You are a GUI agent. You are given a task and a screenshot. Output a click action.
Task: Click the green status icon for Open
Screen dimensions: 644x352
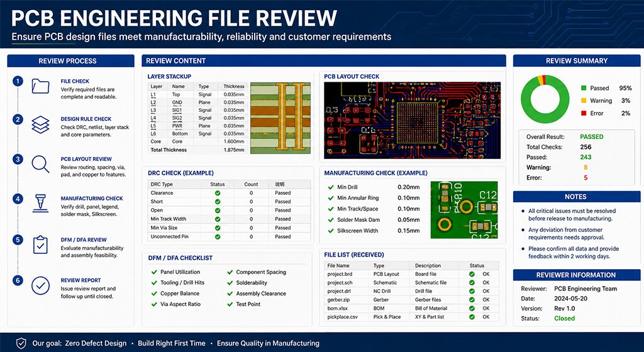pos(218,211)
